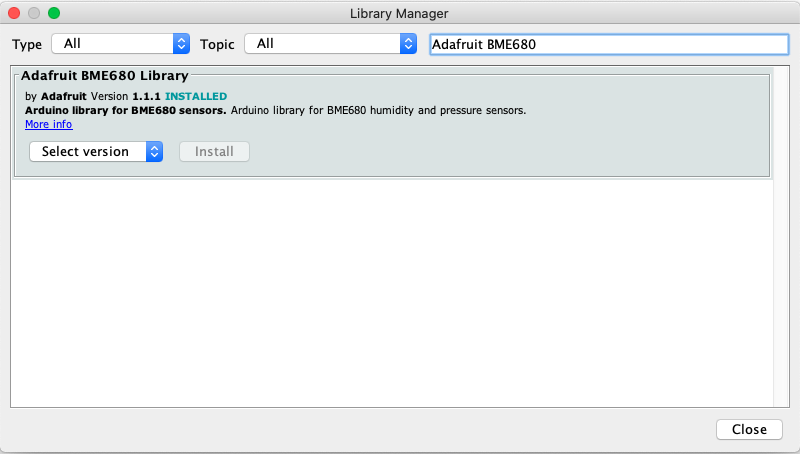Select the Adafruit BME680 Library title
Screen dimensions: 800x454
tap(105, 75)
